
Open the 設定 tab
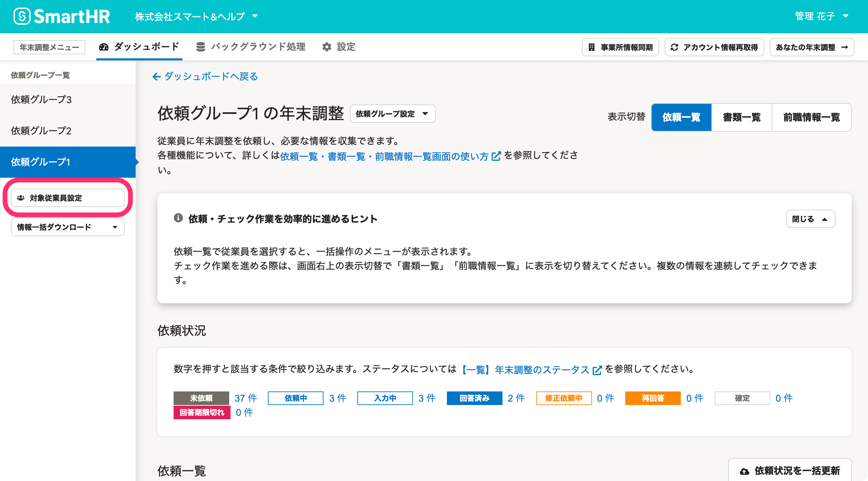click(x=339, y=47)
